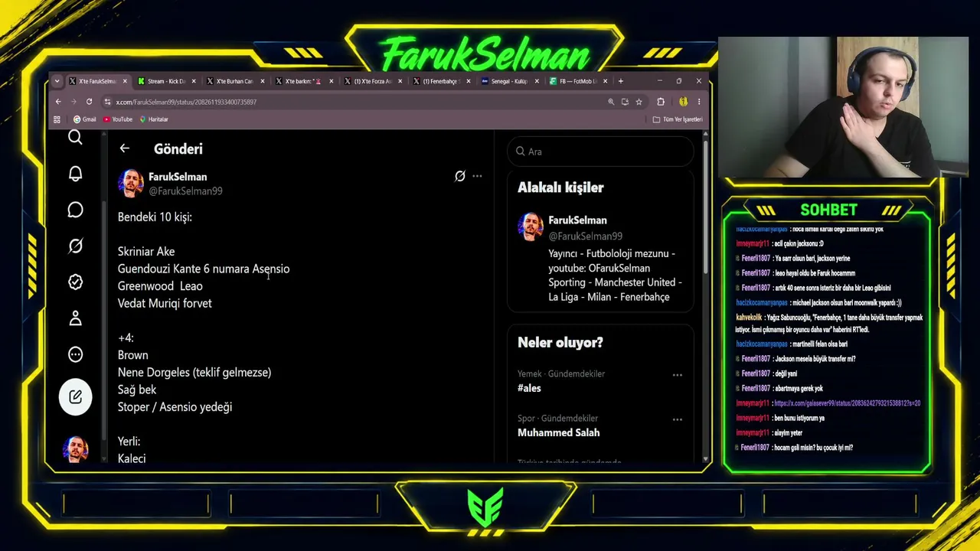Click FarukSelman avatar in Alakalı kişiler
Viewport: 980px width, 551px height.
pyautogui.click(x=531, y=227)
